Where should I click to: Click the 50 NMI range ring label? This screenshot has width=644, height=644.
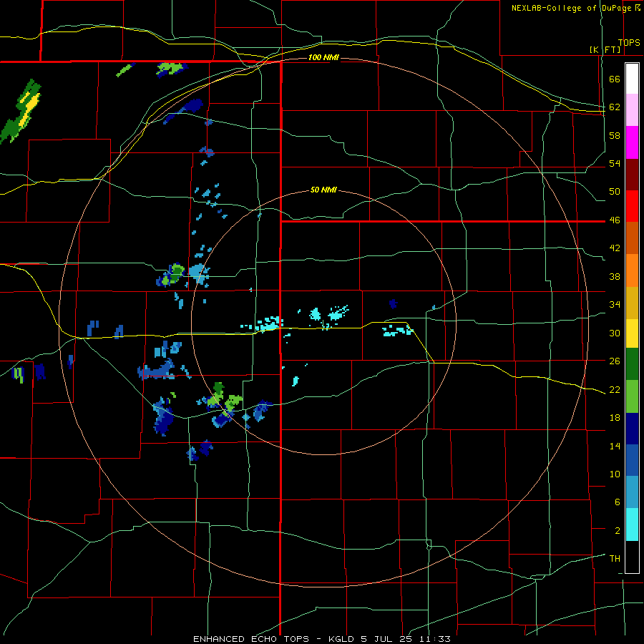coord(323,190)
